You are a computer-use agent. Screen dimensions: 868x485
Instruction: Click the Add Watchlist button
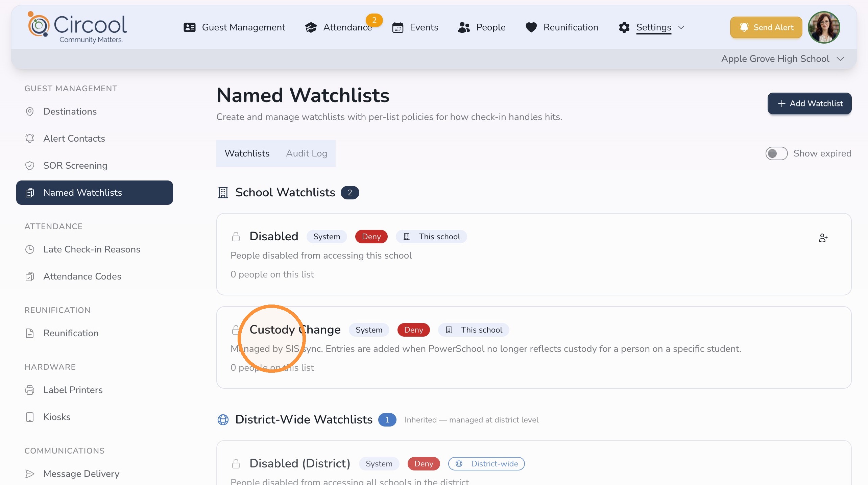point(810,103)
